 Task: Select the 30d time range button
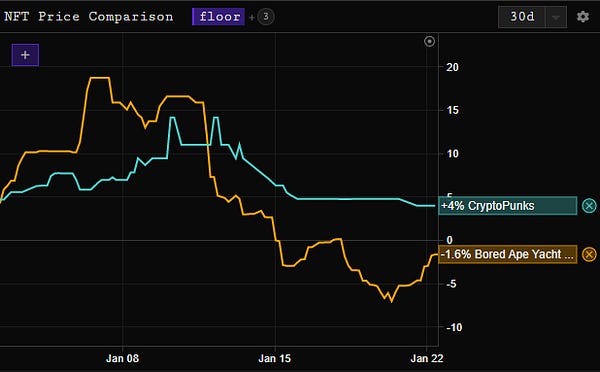pos(522,17)
